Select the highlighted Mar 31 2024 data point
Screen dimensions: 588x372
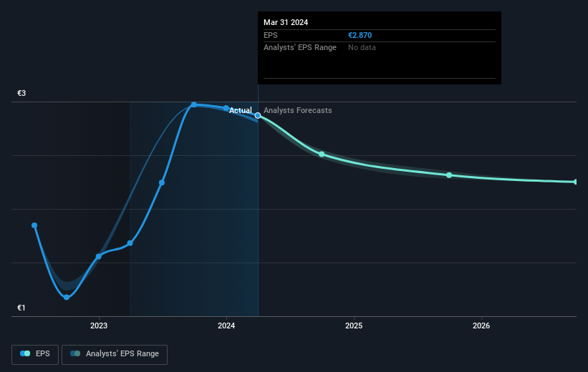pyautogui.click(x=258, y=115)
